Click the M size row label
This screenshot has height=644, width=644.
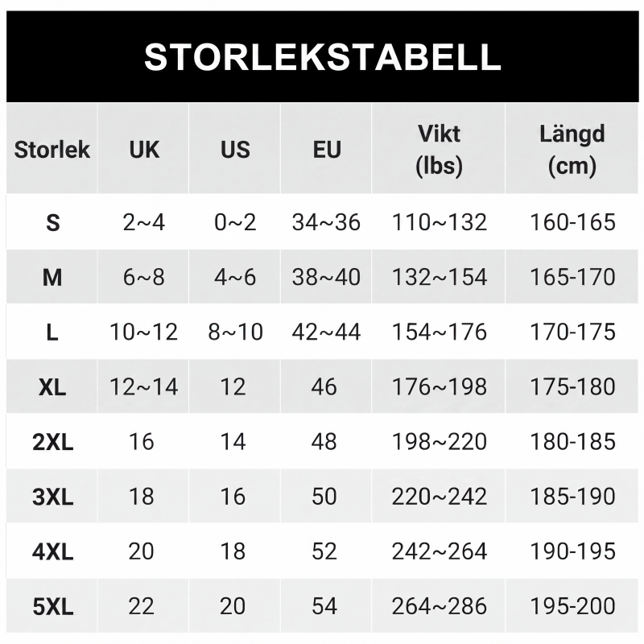click(52, 277)
